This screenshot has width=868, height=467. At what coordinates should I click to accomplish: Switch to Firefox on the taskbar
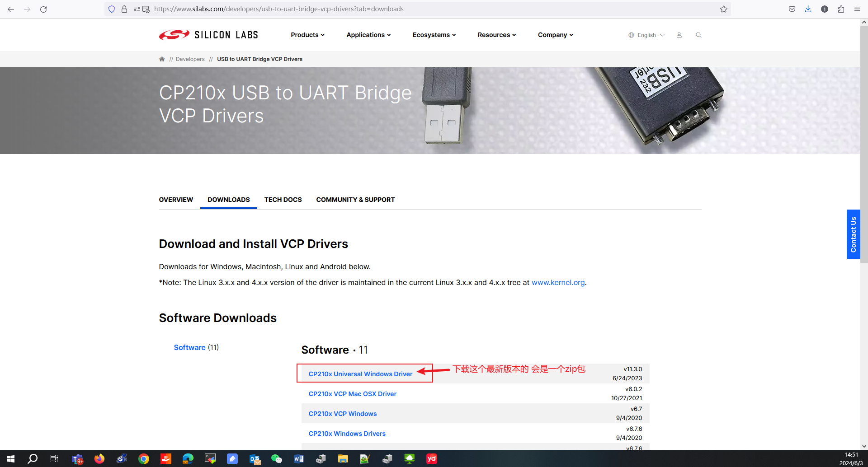99,459
